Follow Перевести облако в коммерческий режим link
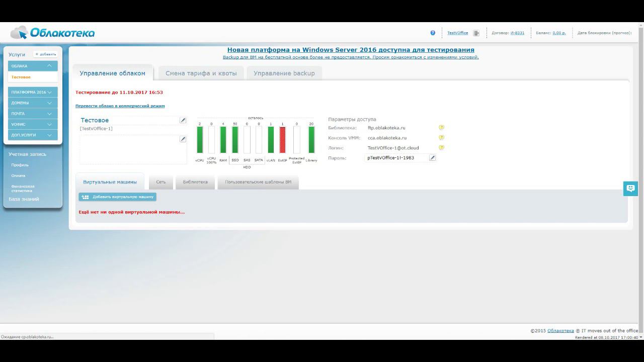This screenshot has height=362, width=644. click(x=120, y=106)
